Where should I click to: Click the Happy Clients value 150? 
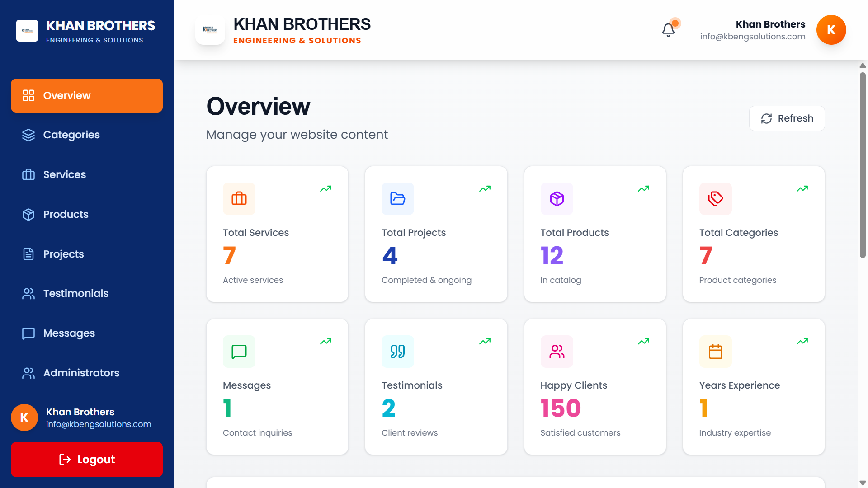pyautogui.click(x=561, y=408)
